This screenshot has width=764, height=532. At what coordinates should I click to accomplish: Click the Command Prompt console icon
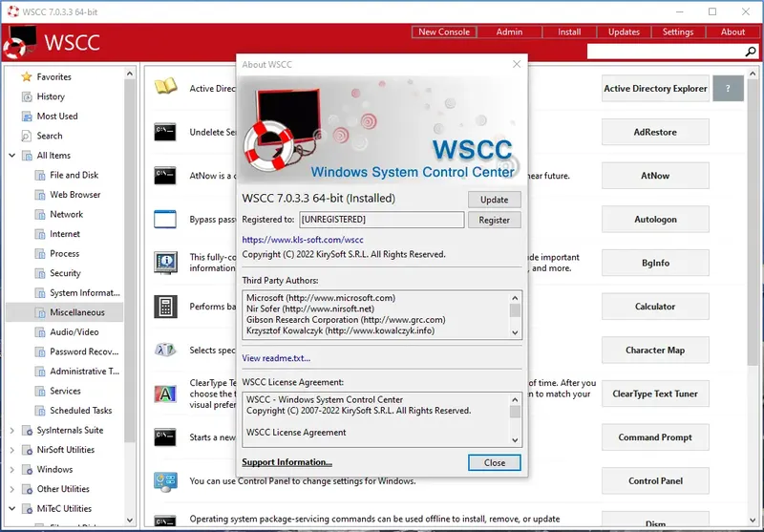[165, 437]
